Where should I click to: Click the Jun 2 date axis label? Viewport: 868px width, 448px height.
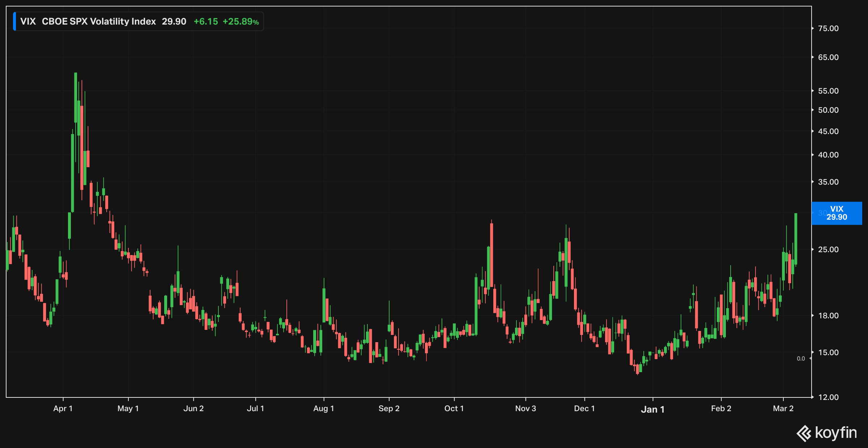coord(193,409)
